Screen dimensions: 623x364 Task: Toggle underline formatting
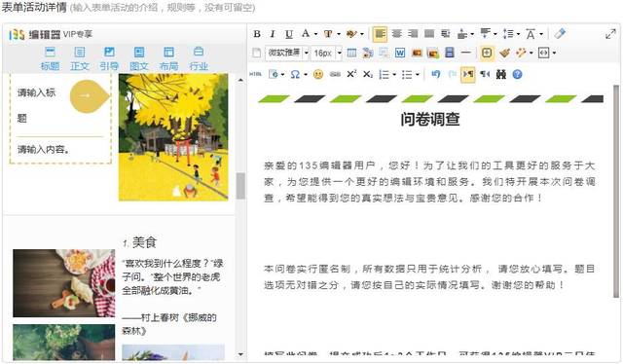click(x=289, y=34)
